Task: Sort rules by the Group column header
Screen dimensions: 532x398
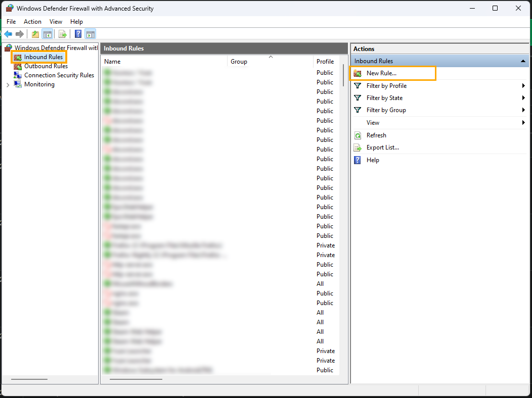Action: [271, 62]
